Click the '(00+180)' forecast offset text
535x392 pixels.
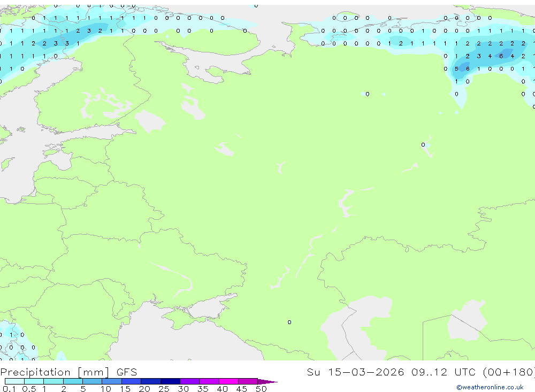coord(509,372)
